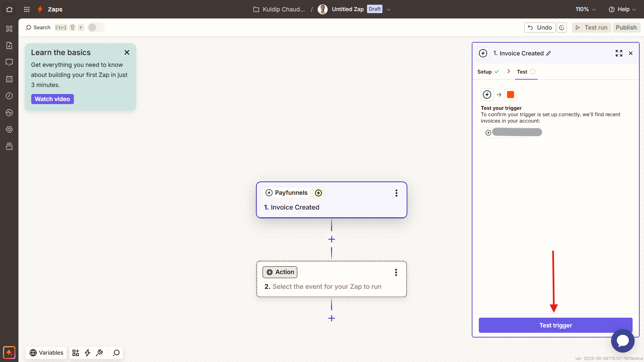Open the calendar sidebar icon
Viewport: 644px width, 362px height.
coord(9,79)
